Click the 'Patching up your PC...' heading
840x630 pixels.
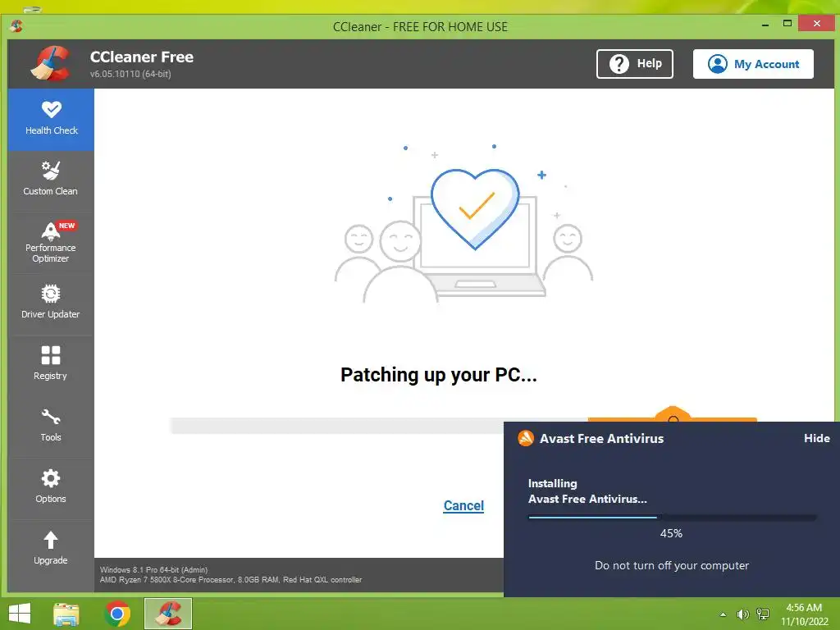[439, 374]
